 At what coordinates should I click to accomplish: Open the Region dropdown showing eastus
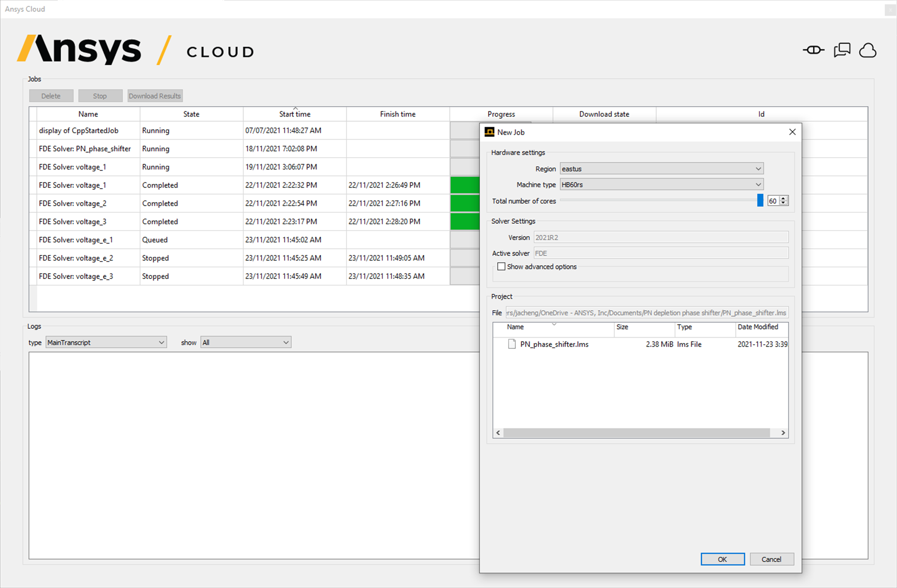tap(661, 169)
